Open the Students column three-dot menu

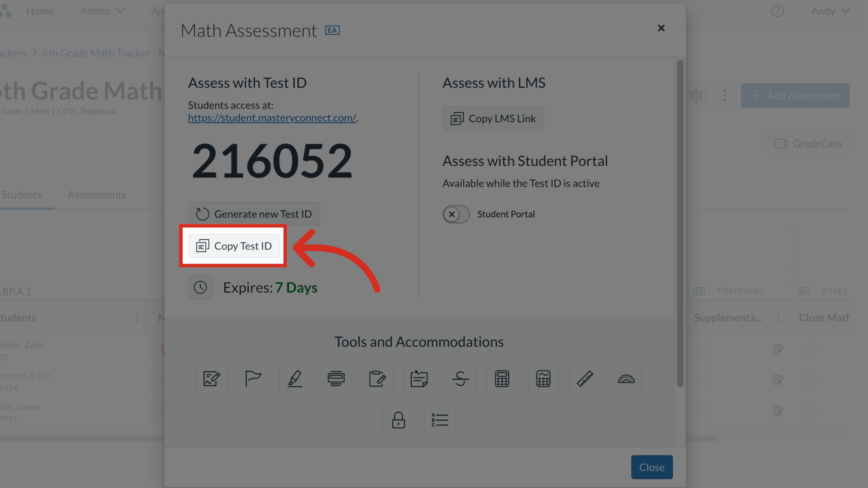[x=137, y=318]
